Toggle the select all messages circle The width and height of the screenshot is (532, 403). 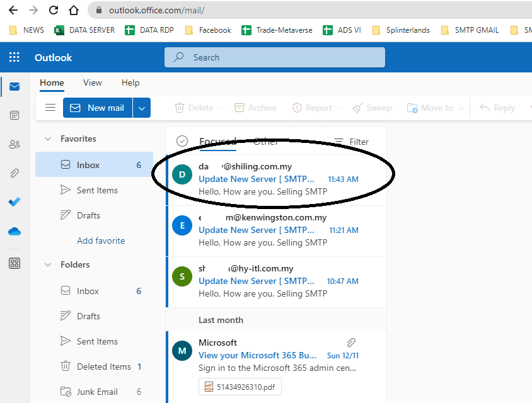pos(182,142)
